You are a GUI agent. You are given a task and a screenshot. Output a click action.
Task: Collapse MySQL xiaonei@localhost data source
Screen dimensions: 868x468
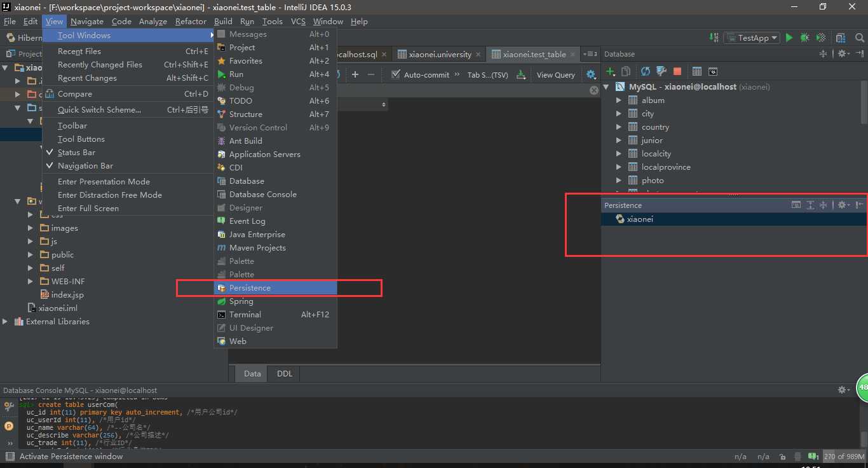click(606, 86)
